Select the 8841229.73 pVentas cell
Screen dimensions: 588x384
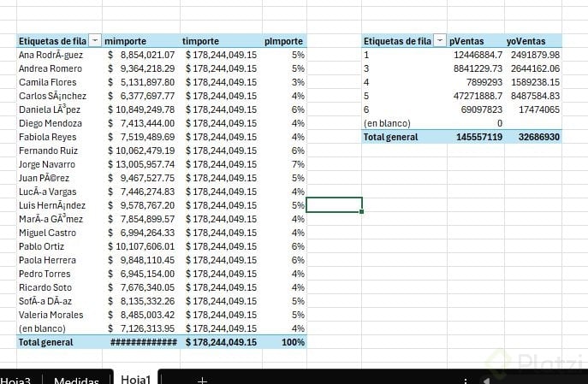pyautogui.click(x=476, y=68)
